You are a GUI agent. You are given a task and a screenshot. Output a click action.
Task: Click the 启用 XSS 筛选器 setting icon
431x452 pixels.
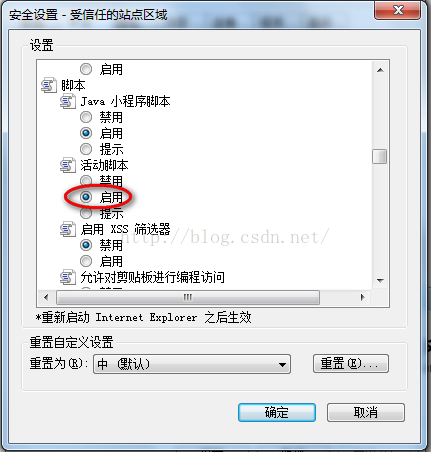tap(68, 229)
